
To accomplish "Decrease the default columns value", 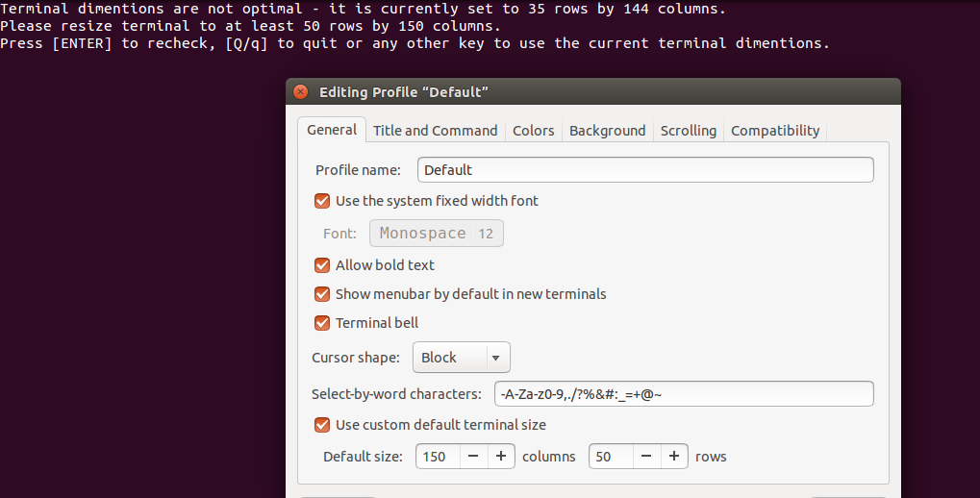I will click(x=473, y=457).
